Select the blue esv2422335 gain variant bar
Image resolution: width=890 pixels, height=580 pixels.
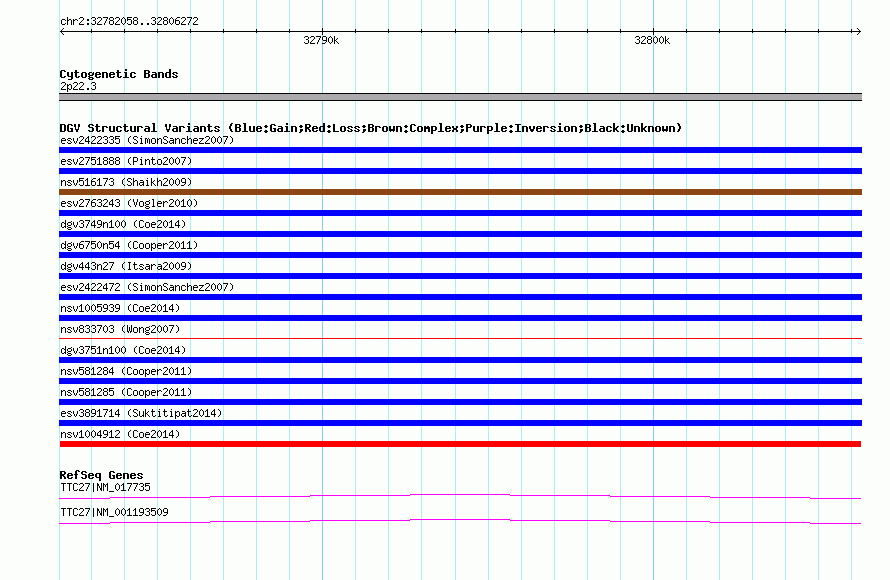[460, 150]
